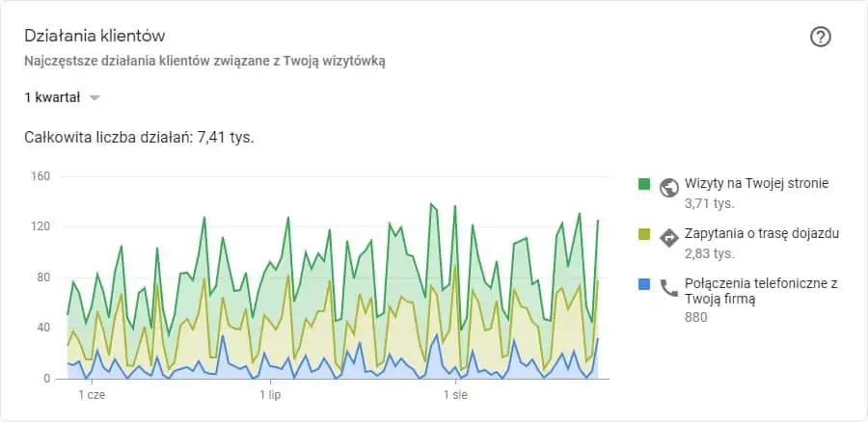Click the 'Działania klientów' card title
Viewport: 868px width, 422px height.
coord(95,37)
